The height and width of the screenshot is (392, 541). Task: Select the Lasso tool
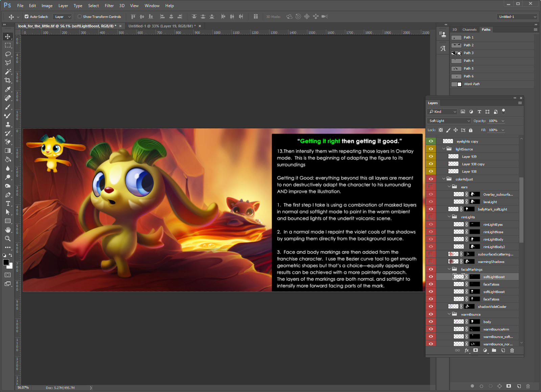tap(8, 54)
